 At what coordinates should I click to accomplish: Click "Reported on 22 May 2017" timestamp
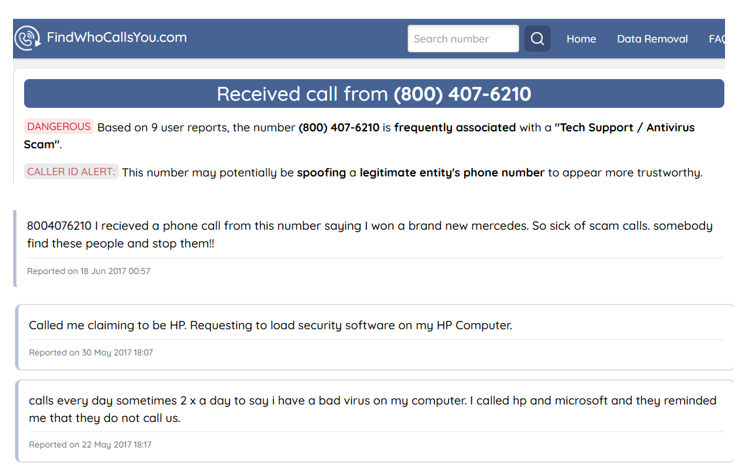91,444
